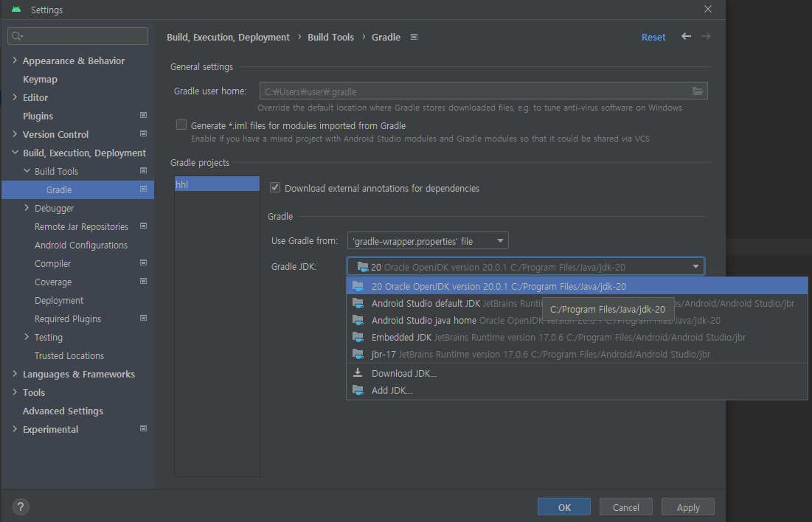Viewport: 812px width, 522px height.
Task: Select Android Studio java home option
Action: point(577,320)
